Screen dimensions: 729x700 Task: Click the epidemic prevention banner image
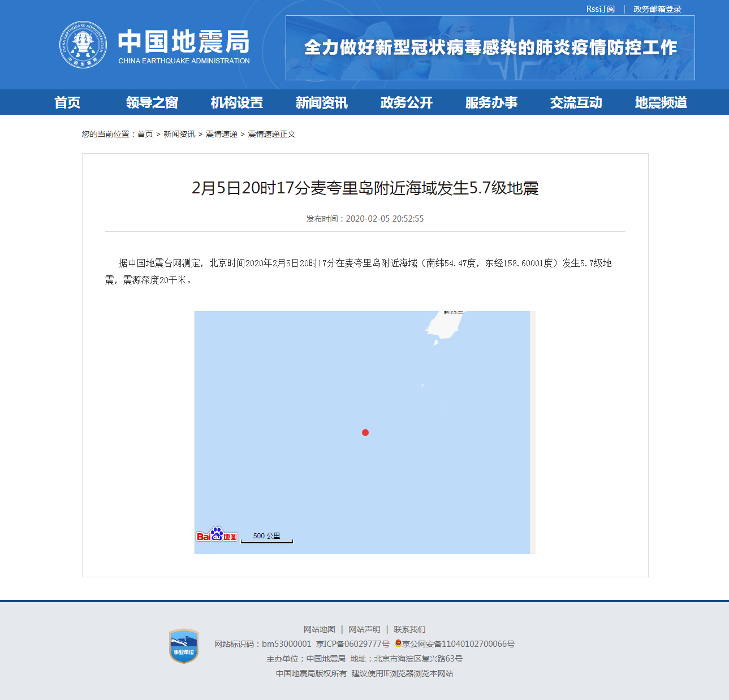pos(490,48)
